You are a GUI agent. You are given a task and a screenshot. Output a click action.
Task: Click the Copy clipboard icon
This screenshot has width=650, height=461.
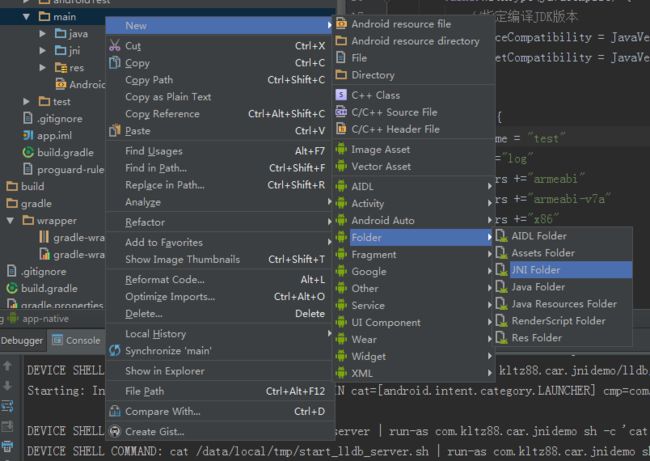coord(115,63)
